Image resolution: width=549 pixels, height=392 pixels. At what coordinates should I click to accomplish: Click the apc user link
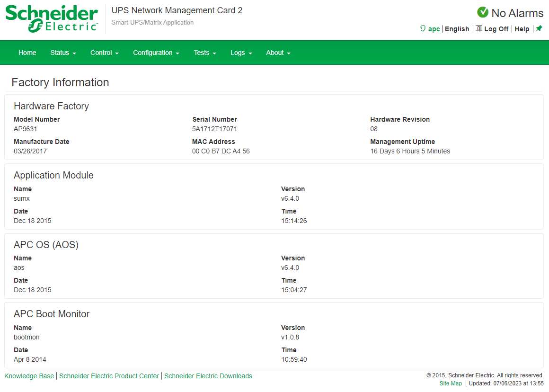click(434, 29)
